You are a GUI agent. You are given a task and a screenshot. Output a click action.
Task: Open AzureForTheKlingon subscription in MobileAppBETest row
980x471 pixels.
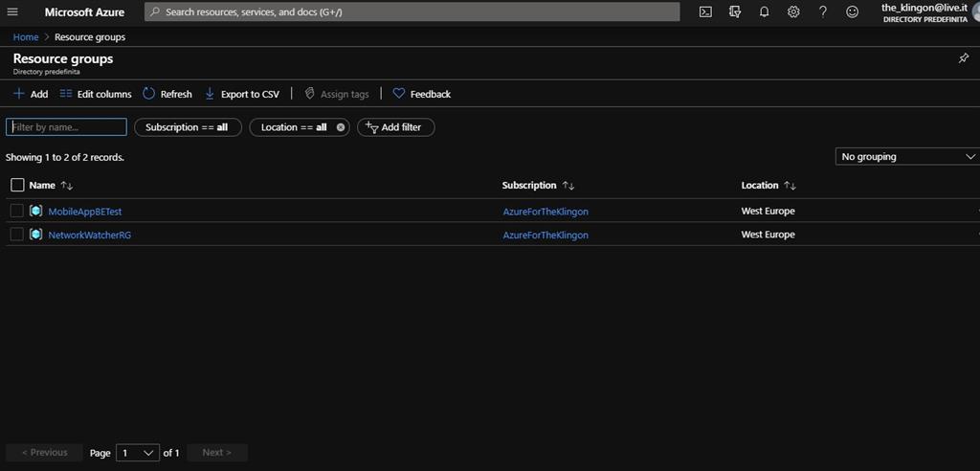[x=546, y=212]
